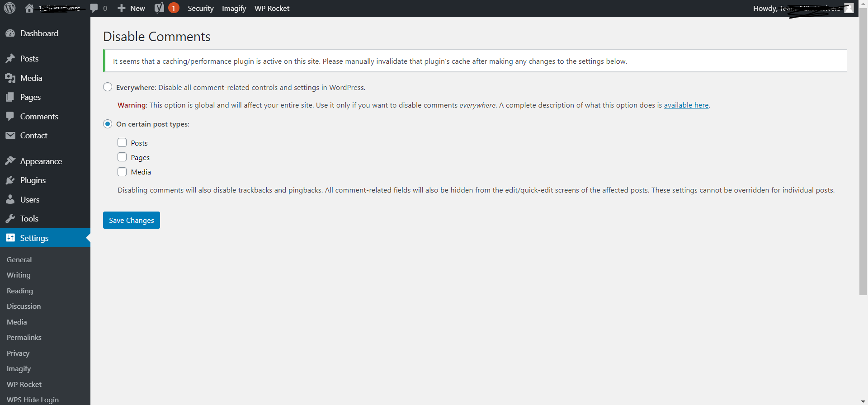Click the scrollbar up arrow
868x405 pixels.
[x=863, y=4]
